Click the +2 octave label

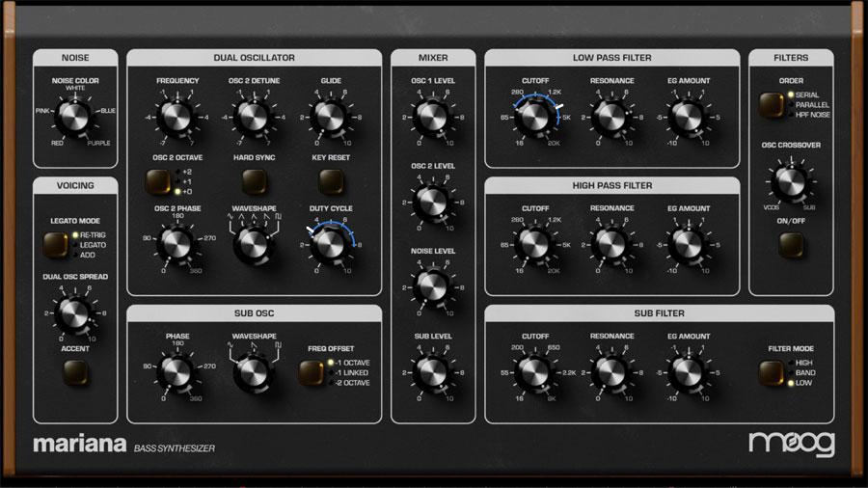[x=187, y=172]
